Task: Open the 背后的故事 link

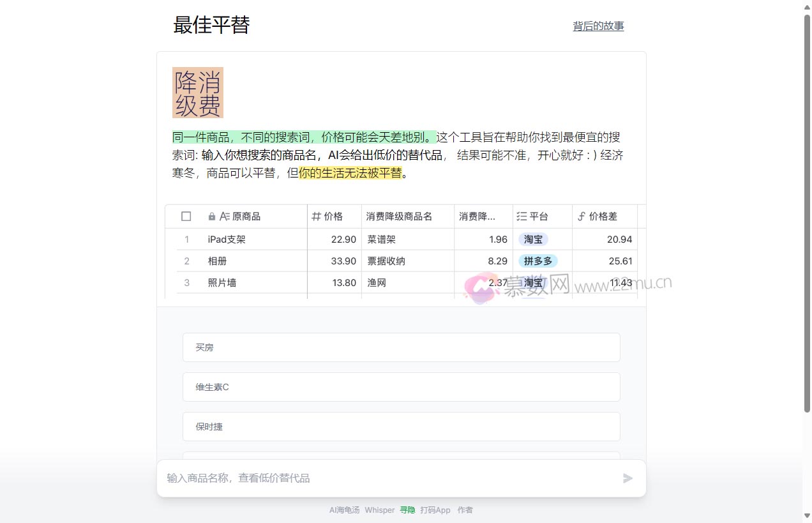Action: tap(598, 26)
